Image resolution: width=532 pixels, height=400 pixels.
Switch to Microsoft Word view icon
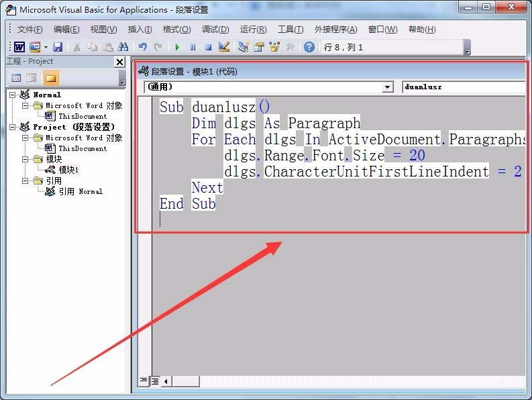tap(19, 47)
